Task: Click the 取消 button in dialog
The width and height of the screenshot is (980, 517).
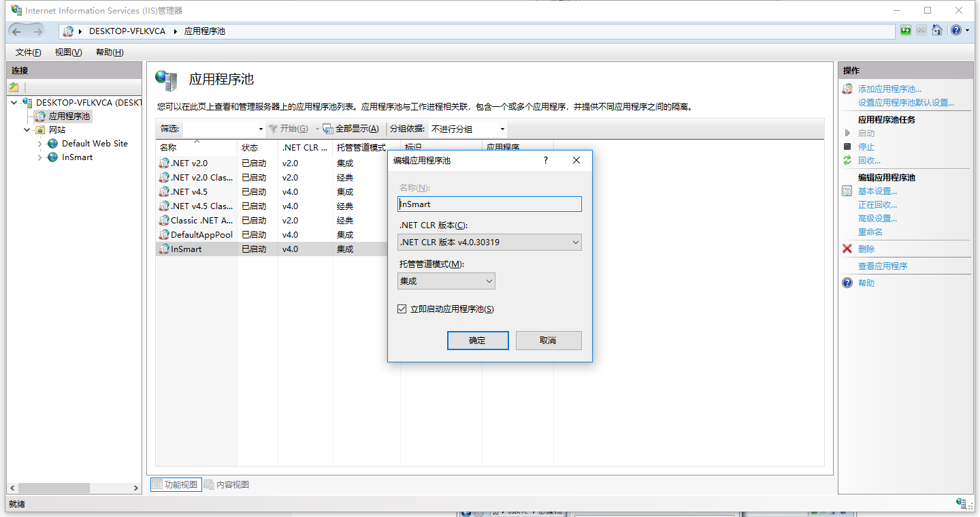Action: tap(549, 341)
